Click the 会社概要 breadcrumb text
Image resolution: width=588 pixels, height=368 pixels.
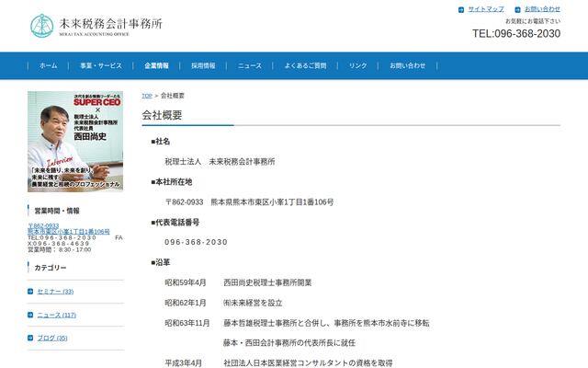[x=173, y=96]
